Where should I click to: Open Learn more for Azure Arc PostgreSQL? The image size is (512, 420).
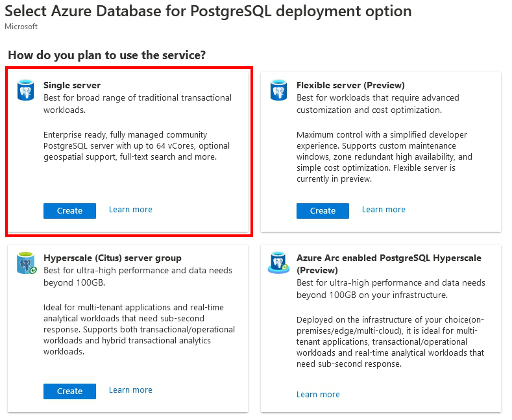pyautogui.click(x=318, y=395)
